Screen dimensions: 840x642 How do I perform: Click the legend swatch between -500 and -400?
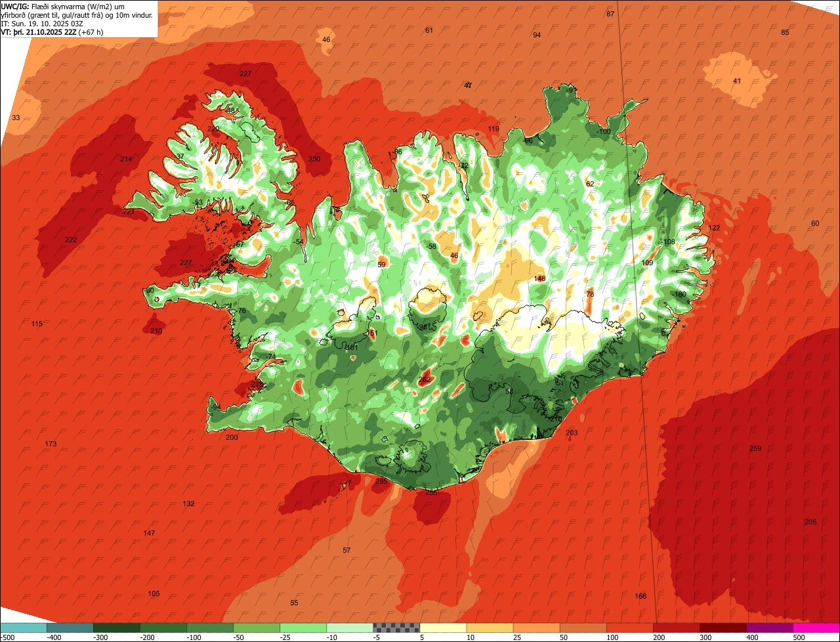pyautogui.click(x=23, y=628)
